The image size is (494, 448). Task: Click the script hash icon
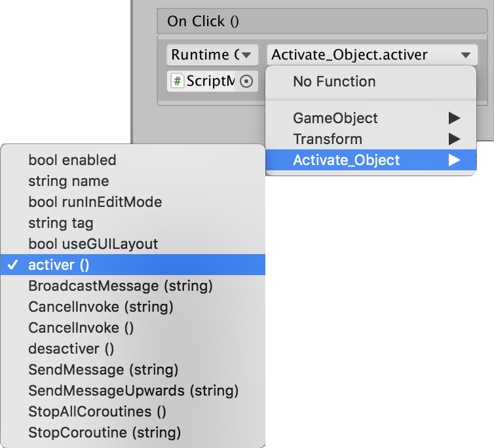(x=177, y=81)
